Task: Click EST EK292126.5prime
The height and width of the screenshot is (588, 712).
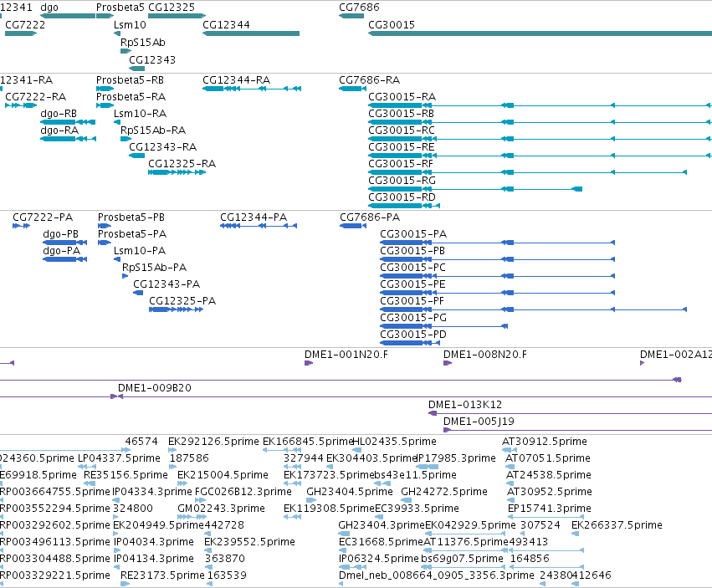Action: [x=213, y=442]
